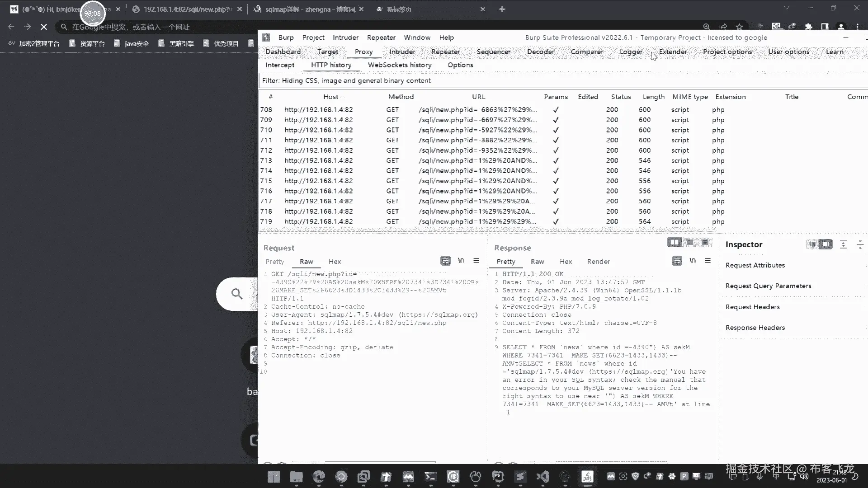Select stacked top-bottom layout icon
This screenshot has width=868, height=488.
690,243
